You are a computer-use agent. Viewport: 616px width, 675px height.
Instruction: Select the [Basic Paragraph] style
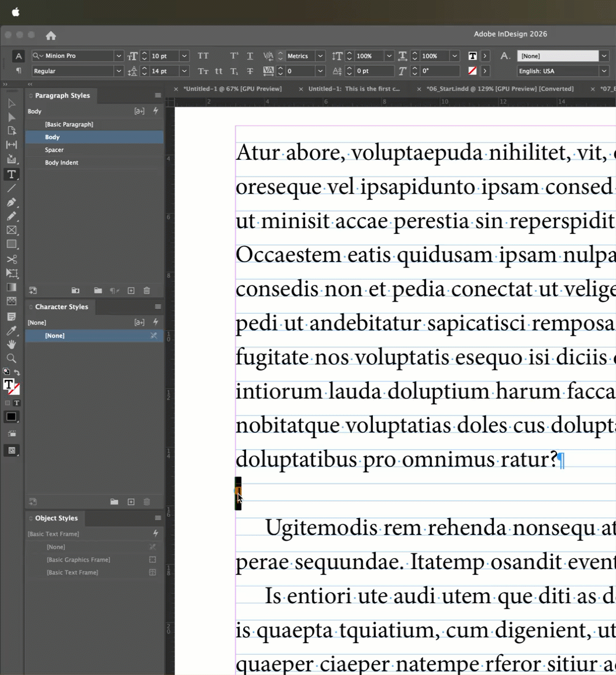[x=94, y=124]
